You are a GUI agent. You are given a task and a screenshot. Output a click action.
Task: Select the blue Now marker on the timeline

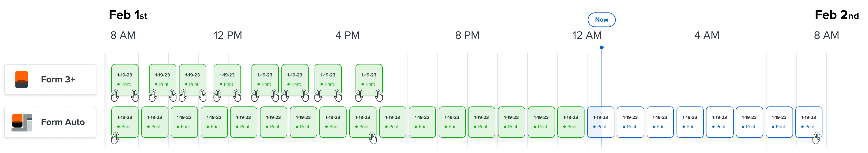click(602, 47)
